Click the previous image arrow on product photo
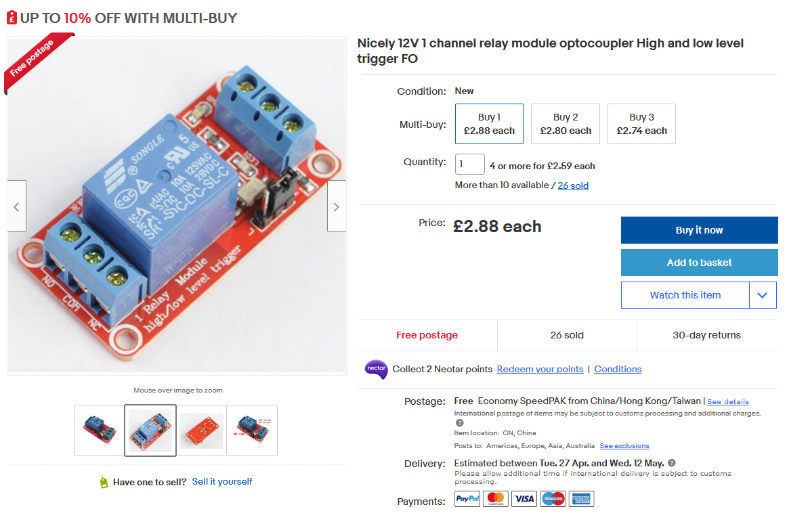Image resolution: width=787 pixels, height=532 pixels. point(16,206)
